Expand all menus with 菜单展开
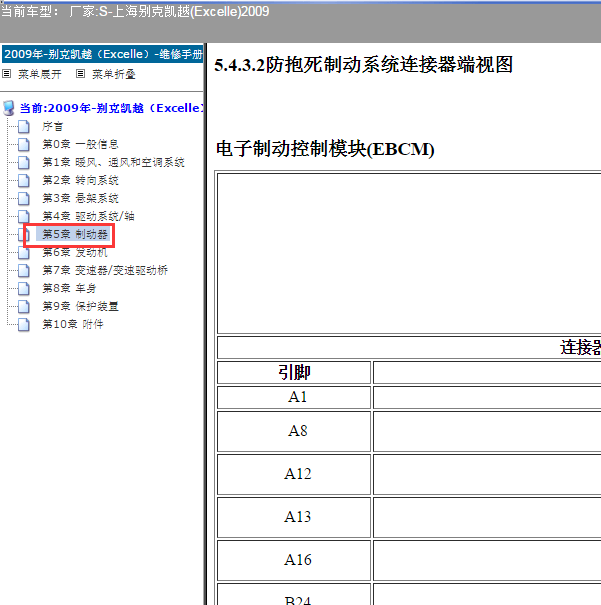Image resolution: width=601 pixels, height=605 pixels. pyautogui.click(x=40, y=74)
